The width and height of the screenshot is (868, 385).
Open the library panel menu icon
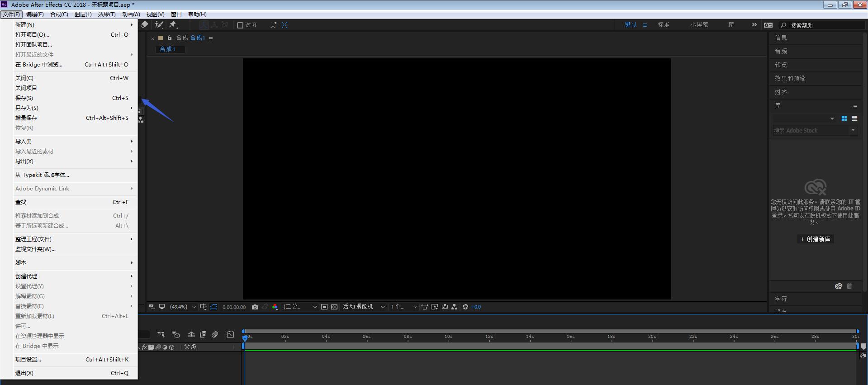point(855,106)
